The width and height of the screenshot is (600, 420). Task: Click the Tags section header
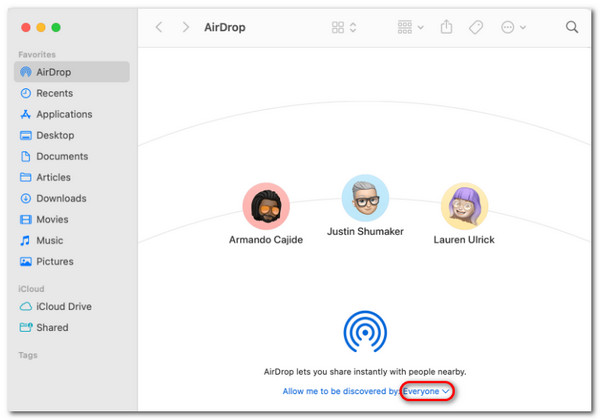tap(28, 355)
